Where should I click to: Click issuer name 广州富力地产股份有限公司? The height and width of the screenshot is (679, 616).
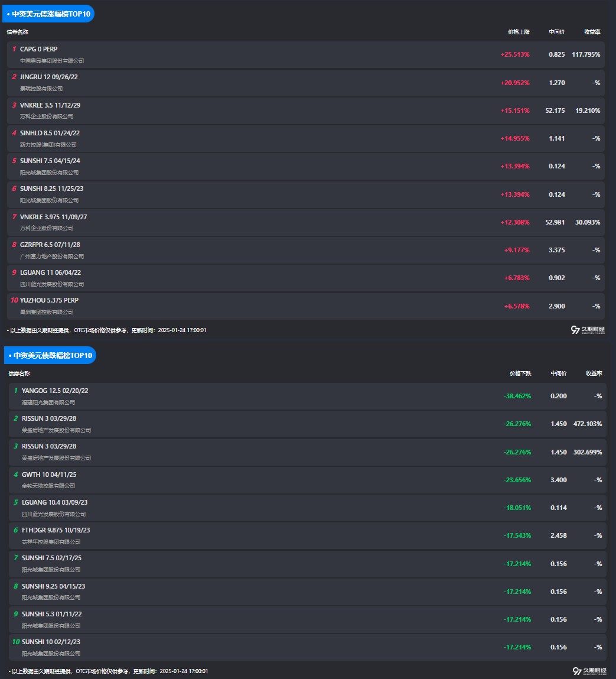click(x=52, y=257)
